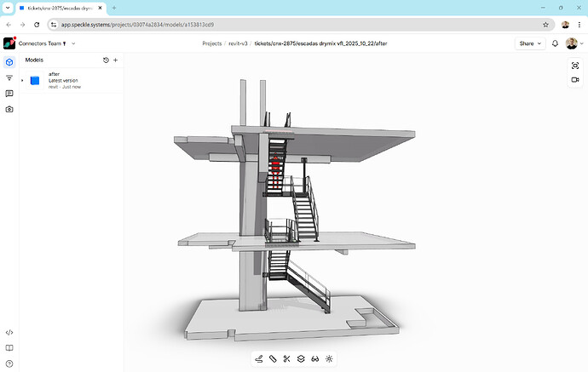The width and height of the screenshot is (588, 372).
Task: Open Connectors Team workspace dropdown
Action: pos(47,43)
